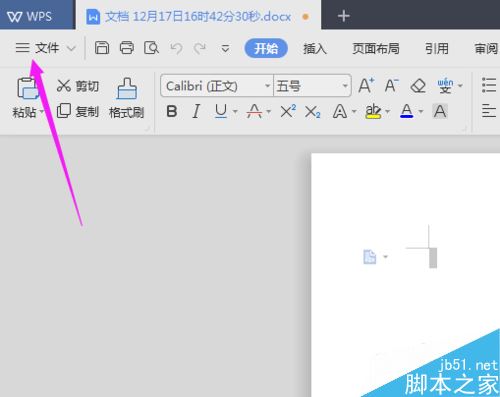Expand the font size dropdown arrow
This screenshot has width=500, height=397.
click(x=345, y=86)
